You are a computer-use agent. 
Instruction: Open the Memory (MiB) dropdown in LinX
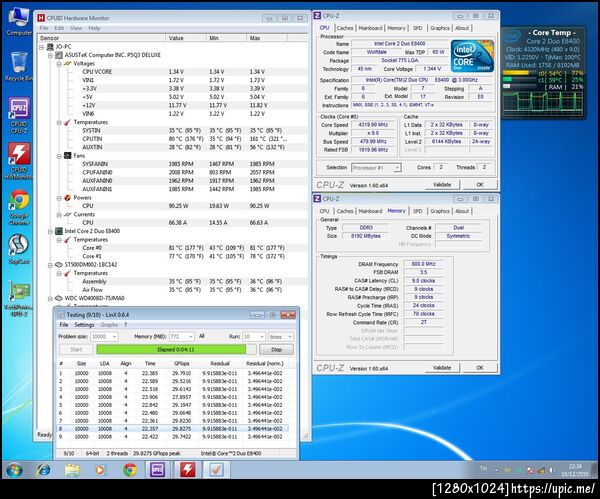coord(191,337)
